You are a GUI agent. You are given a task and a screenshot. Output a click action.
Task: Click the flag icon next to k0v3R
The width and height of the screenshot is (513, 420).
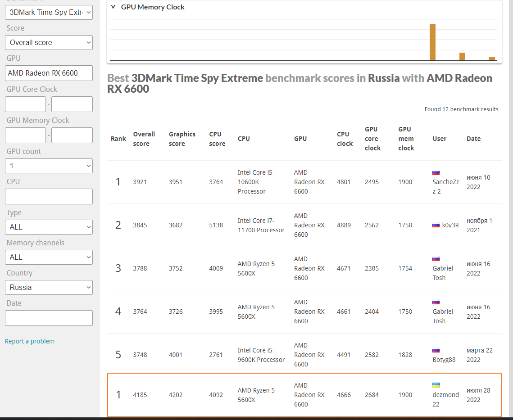[436, 225]
